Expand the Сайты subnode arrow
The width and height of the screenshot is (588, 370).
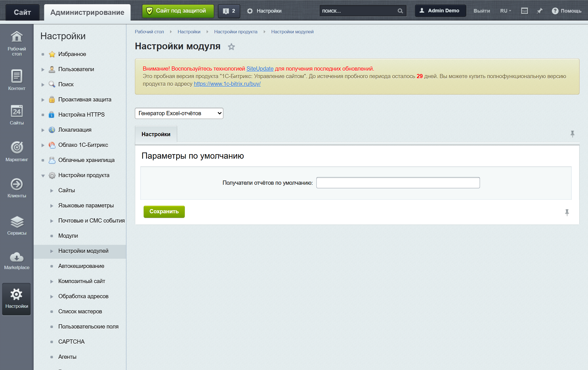(52, 191)
